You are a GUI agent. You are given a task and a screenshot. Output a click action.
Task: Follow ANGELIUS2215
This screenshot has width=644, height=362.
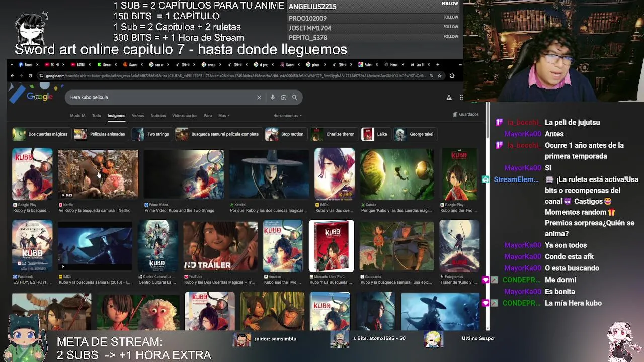pyautogui.click(x=450, y=4)
